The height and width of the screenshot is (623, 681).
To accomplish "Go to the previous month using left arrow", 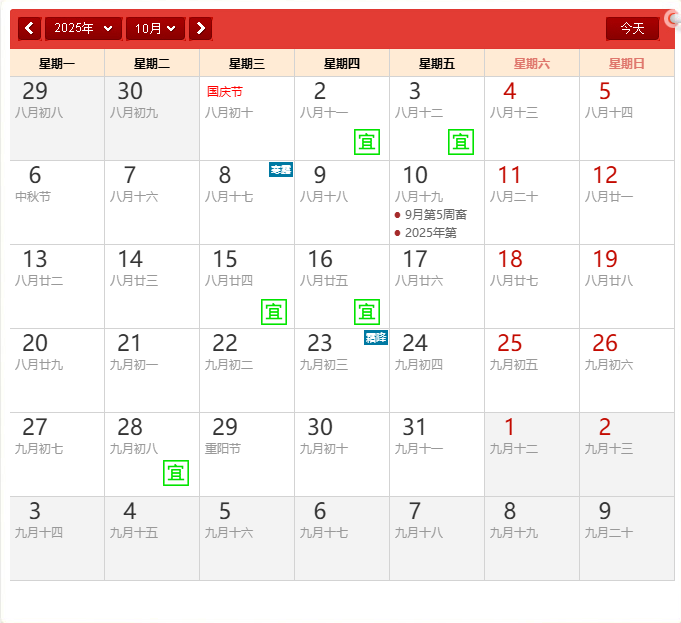I will (x=30, y=29).
